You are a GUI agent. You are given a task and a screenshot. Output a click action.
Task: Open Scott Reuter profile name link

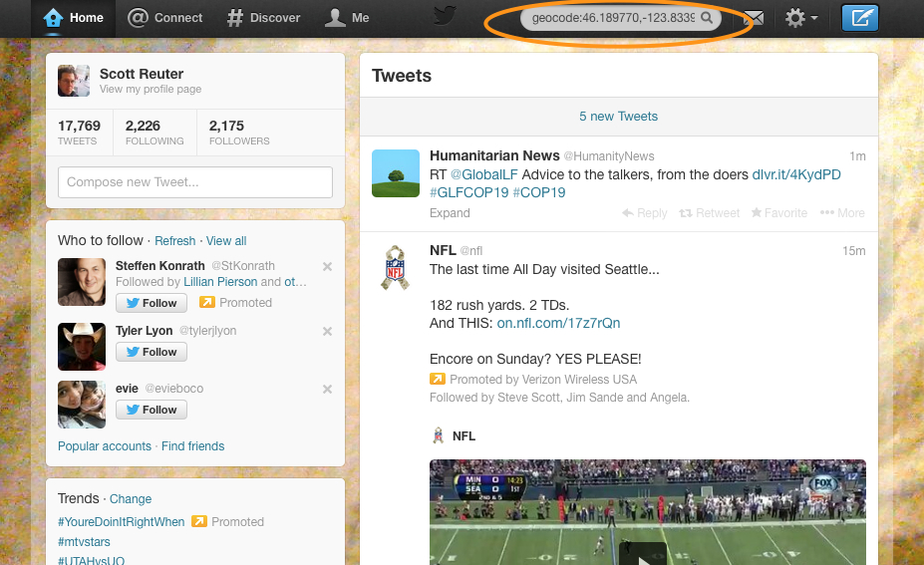click(142, 74)
